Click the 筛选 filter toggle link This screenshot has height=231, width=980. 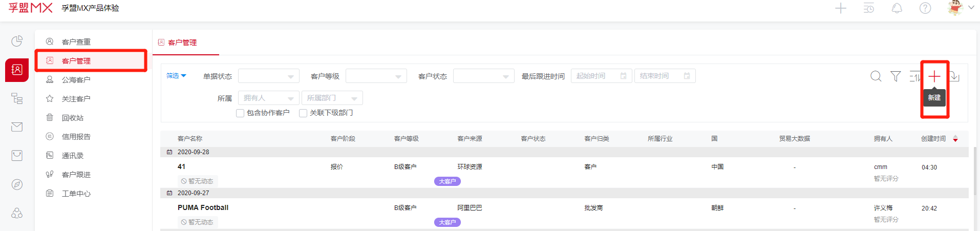176,76
